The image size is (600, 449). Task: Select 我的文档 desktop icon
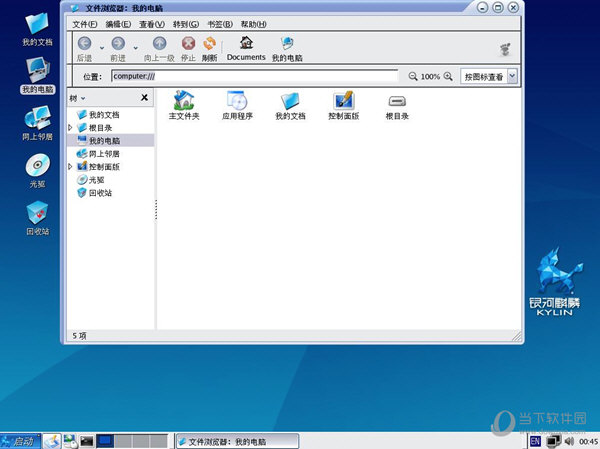pos(37,30)
